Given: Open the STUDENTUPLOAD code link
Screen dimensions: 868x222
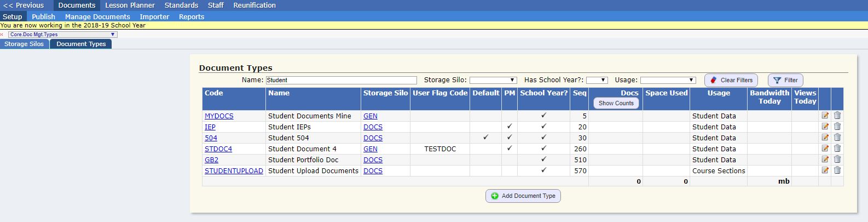Looking at the screenshot, I should [234, 171].
